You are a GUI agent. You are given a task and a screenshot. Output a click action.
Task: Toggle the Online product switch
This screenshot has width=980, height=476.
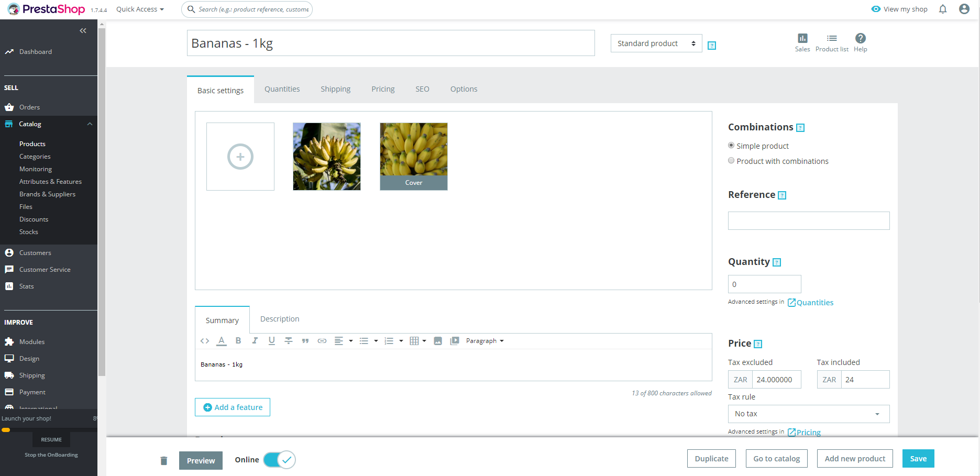[280, 460]
